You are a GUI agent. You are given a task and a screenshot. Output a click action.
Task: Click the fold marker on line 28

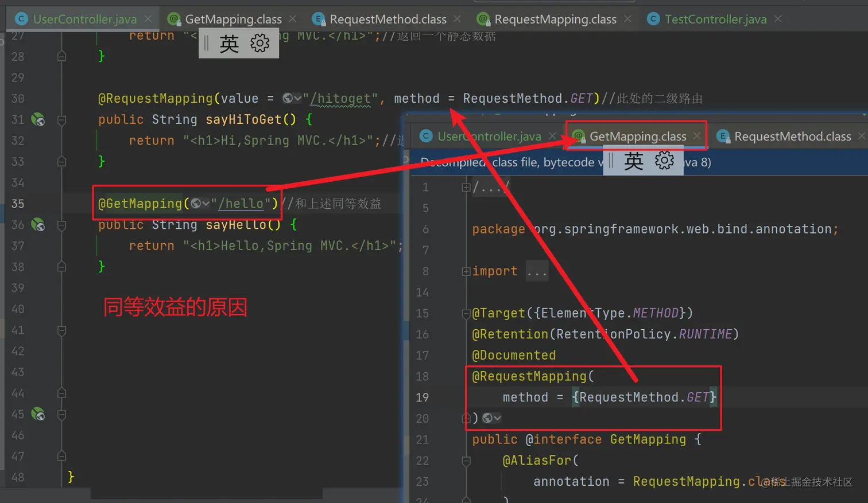coord(62,56)
